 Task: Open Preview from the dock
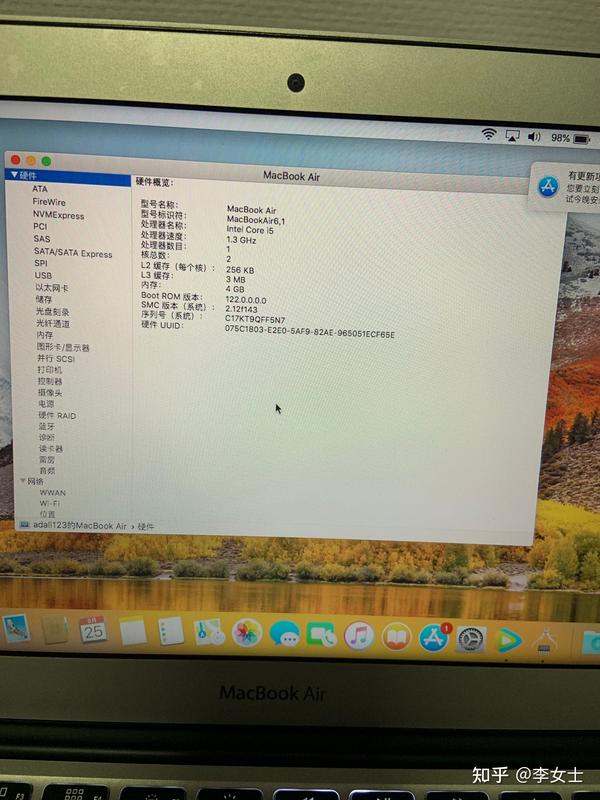click(x=16, y=629)
